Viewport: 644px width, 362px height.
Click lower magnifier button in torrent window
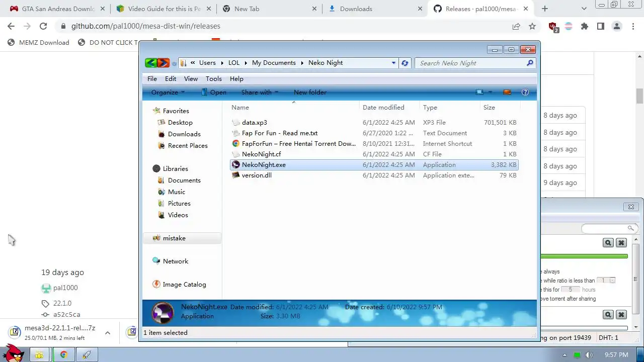(608, 314)
